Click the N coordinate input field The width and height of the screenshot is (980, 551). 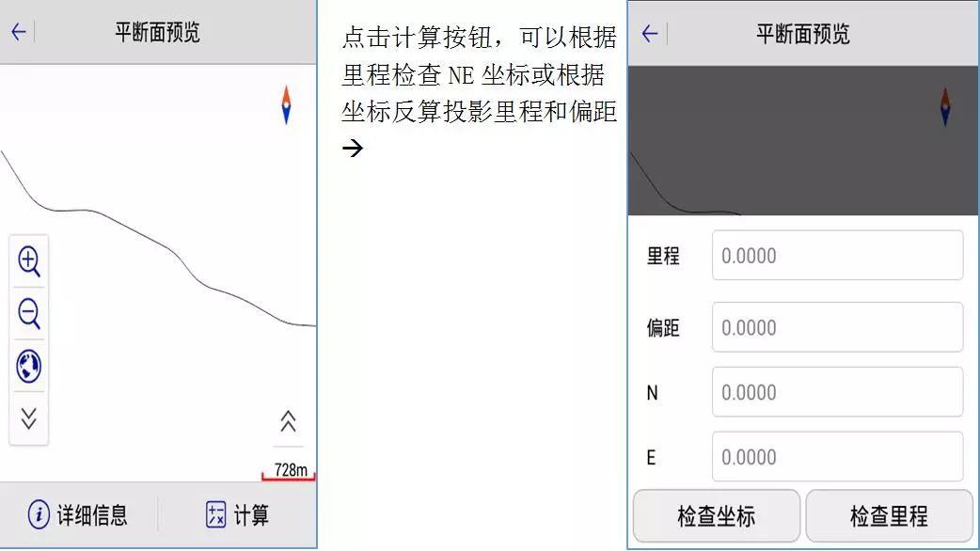point(836,392)
